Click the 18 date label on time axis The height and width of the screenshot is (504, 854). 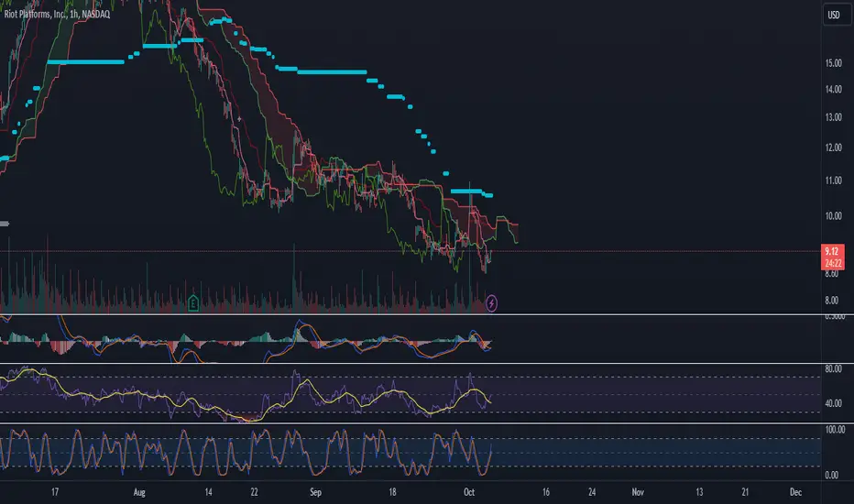click(392, 493)
